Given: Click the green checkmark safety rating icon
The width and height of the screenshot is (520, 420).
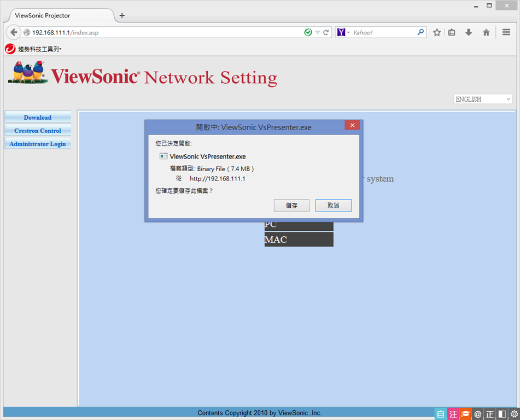Looking at the screenshot, I should pos(308,32).
